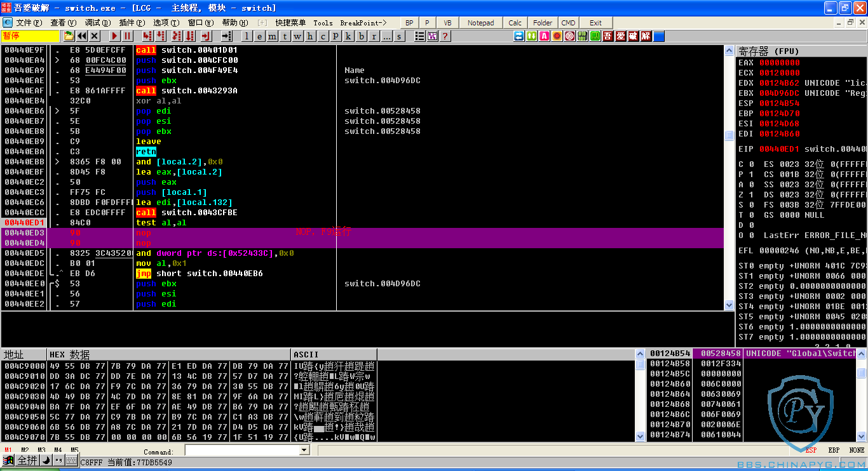Viewport: 868px width, 471px height.
Task: Launch Notepad from toolbar button
Action: [480, 23]
